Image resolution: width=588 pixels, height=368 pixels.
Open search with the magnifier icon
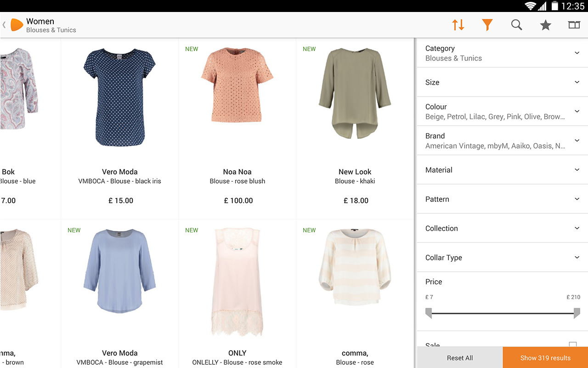(516, 25)
